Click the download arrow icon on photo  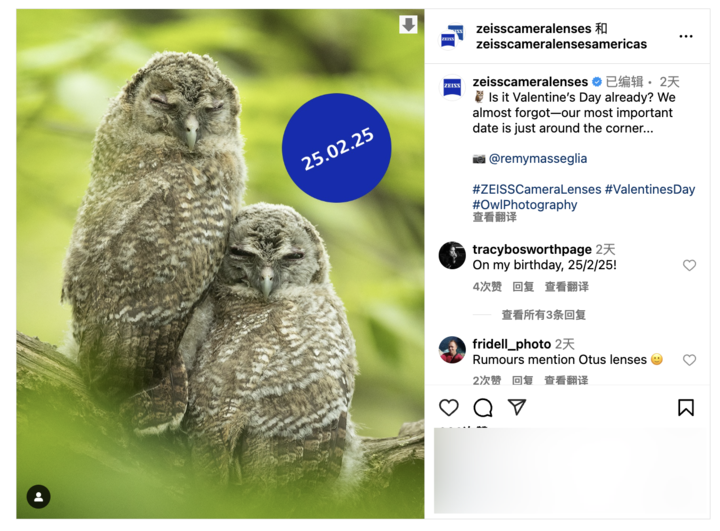tap(408, 24)
